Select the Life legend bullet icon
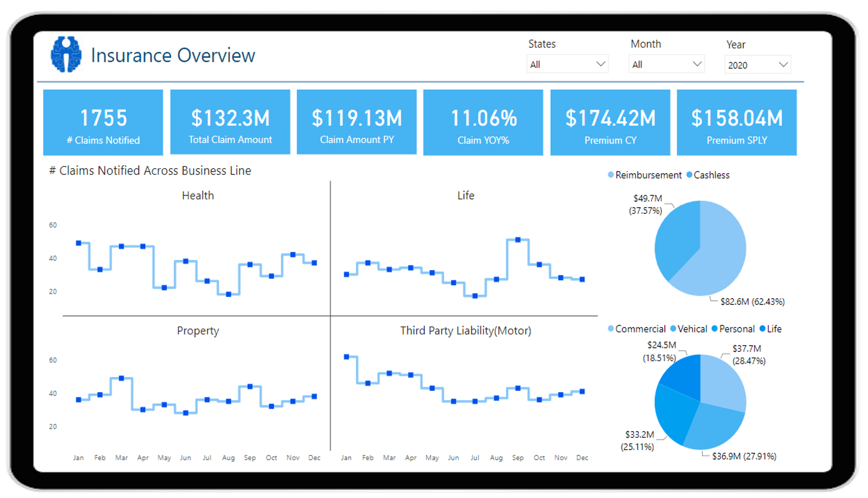This screenshot has height=498, width=868. 763,329
